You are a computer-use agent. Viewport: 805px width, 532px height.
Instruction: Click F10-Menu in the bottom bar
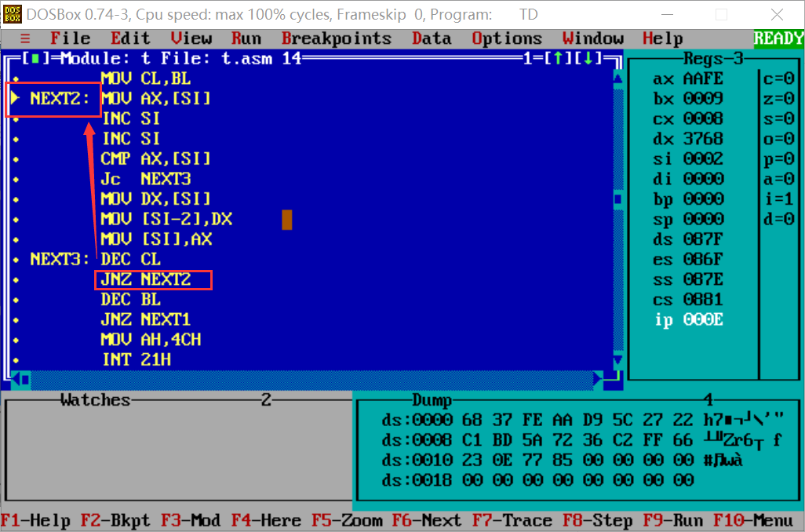point(753,521)
